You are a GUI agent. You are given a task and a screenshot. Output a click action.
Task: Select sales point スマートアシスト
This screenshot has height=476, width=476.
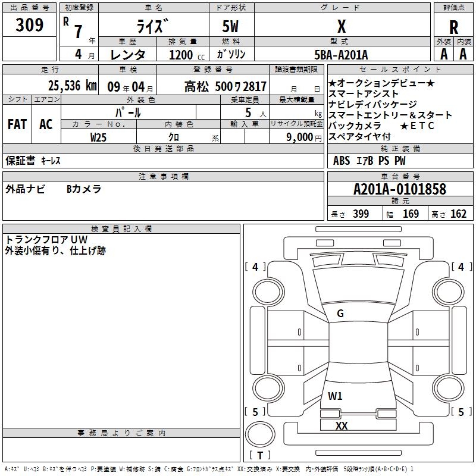(x=364, y=94)
